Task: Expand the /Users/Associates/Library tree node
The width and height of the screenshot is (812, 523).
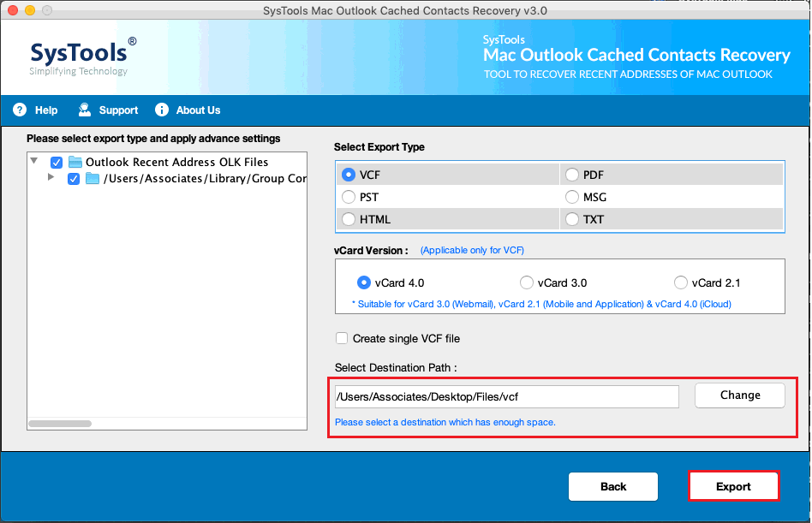Action: [x=51, y=177]
